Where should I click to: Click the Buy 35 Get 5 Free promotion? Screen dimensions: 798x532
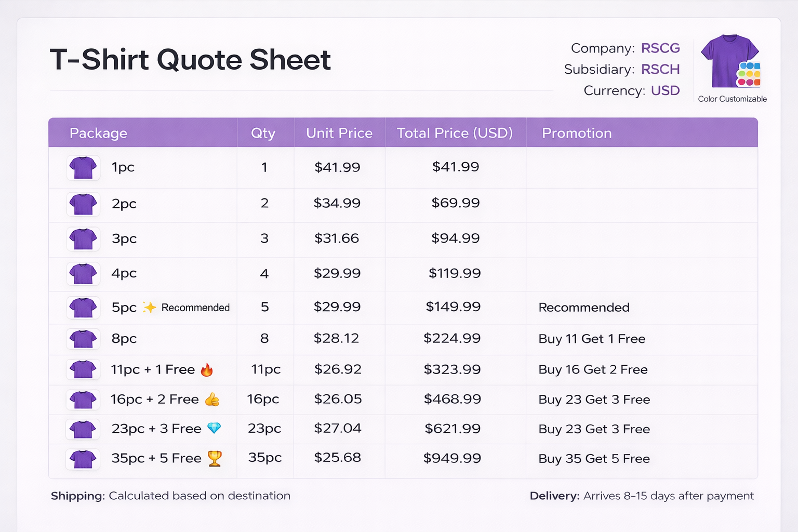[594, 459]
